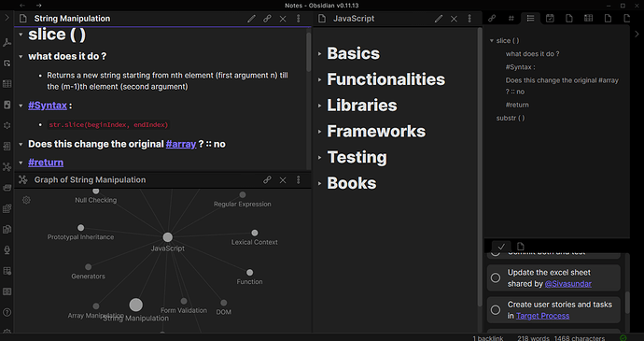644x341 pixels.
Task: Select the outline tab in right sidebar
Action: click(x=531, y=18)
